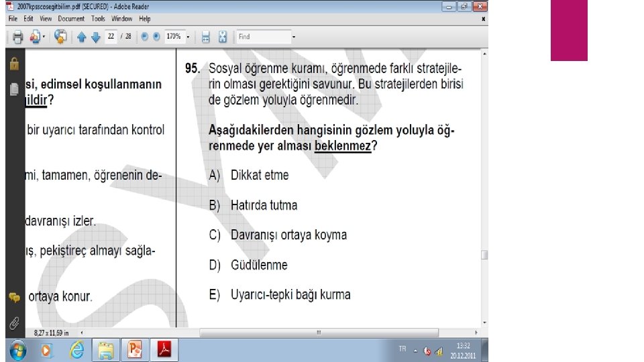Go to previous page with up arrow
Screen dimensions: 644x362
pyautogui.click(x=81, y=37)
